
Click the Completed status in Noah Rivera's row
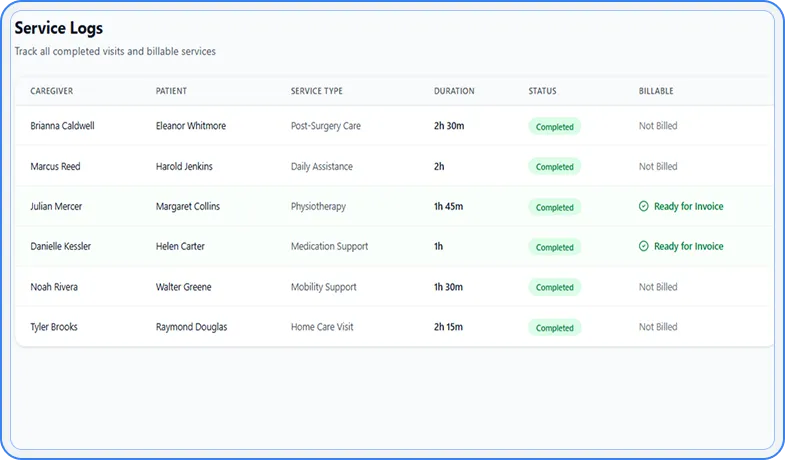click(x=554, y=288)
